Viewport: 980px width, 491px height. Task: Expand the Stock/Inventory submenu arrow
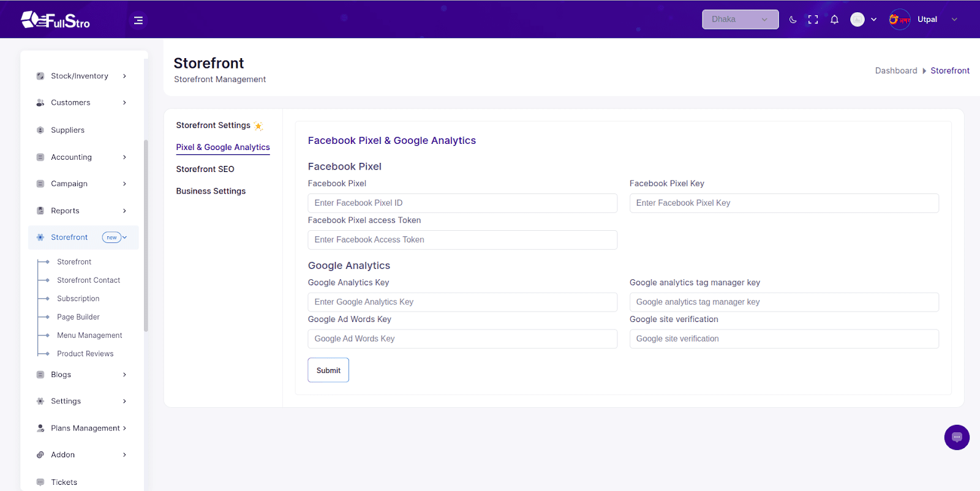[124, 76]
